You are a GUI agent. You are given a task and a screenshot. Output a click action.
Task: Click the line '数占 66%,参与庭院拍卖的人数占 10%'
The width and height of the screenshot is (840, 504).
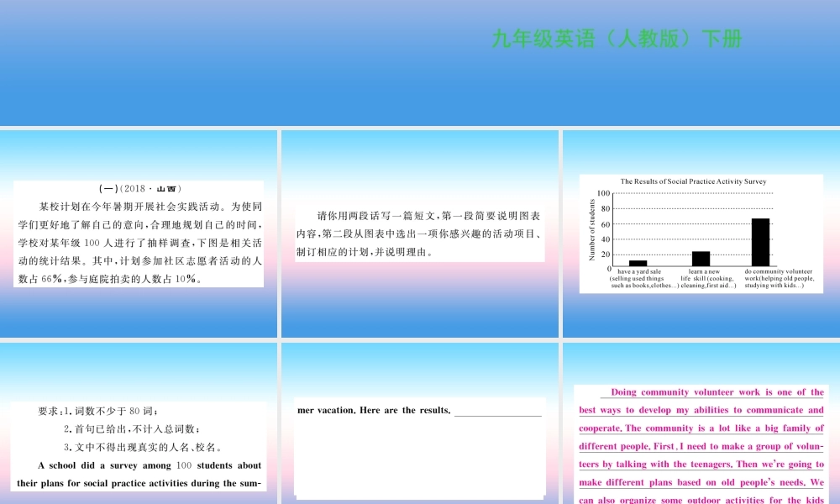click(110, 279)
